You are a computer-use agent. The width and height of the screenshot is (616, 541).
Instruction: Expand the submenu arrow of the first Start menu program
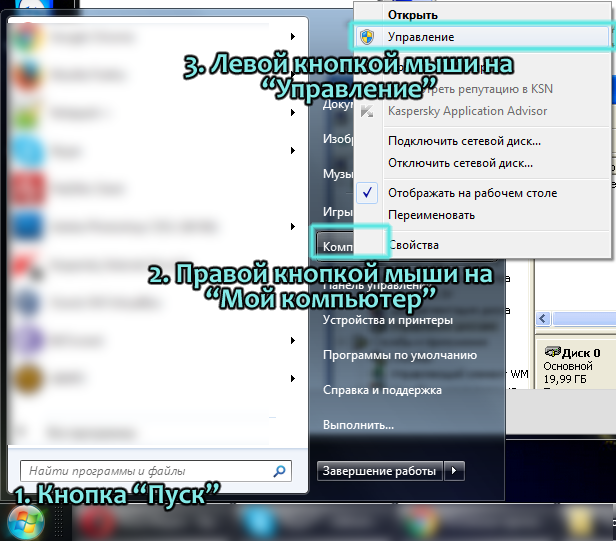[x=292, y=36]
